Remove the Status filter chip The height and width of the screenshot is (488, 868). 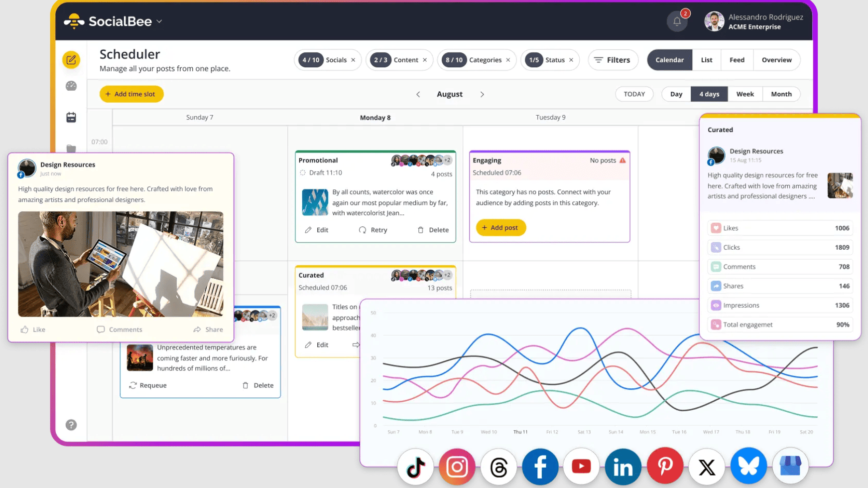(571, 60)
